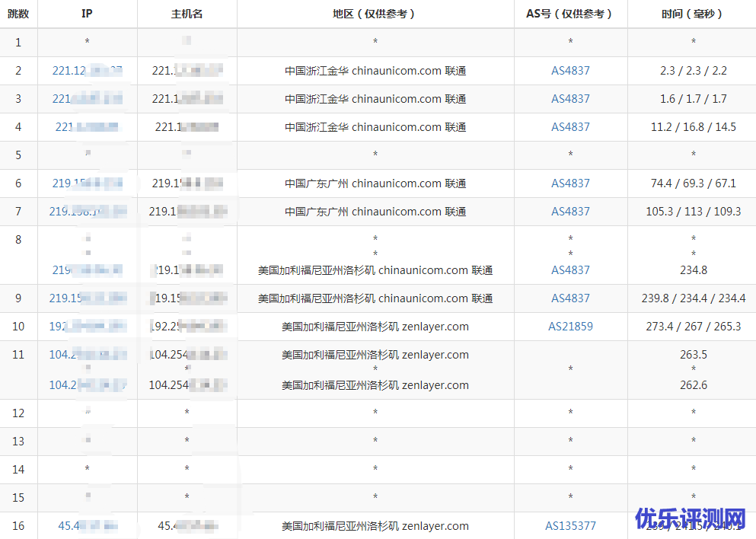
Task: Open the AS4837 link in hop 9 row
Action: point(570,298)
